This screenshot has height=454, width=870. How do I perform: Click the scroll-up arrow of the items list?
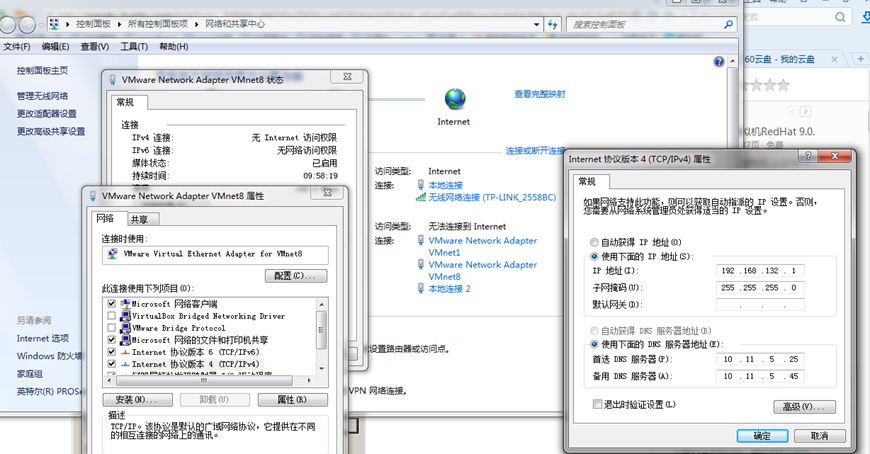pyautogui.click(x=321, y=304)
